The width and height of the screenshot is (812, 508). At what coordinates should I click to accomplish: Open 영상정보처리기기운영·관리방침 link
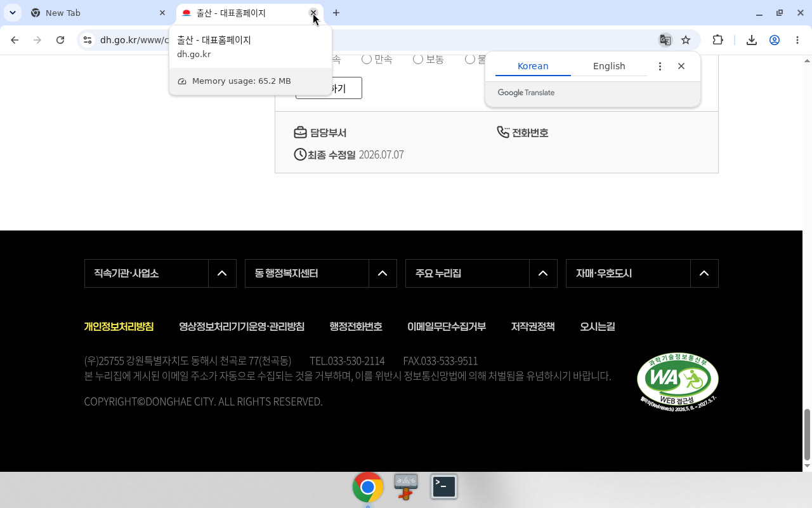coord(242,326)
